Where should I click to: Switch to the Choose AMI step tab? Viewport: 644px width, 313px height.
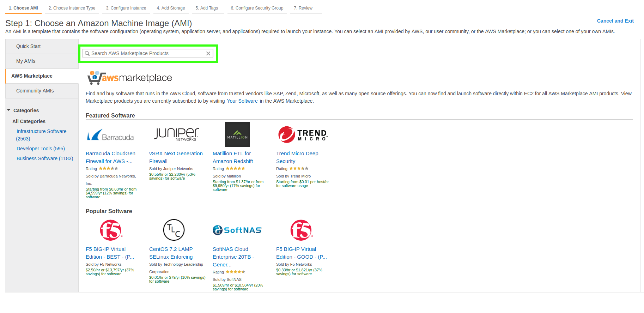pos(23,8)
